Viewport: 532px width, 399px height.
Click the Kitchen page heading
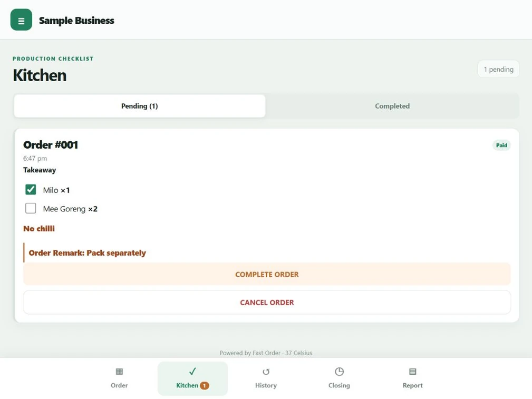(x=40, y=75)
